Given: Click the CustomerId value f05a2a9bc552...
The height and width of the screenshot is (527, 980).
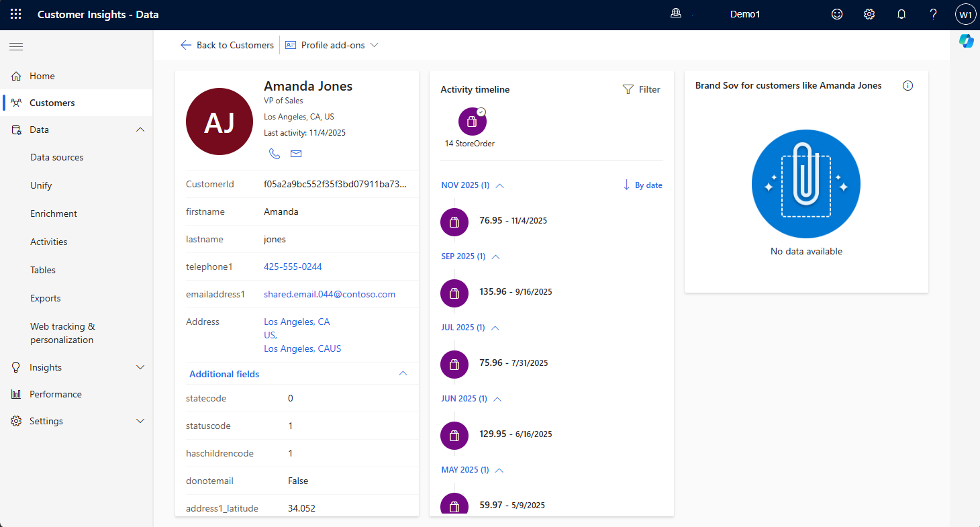Looking at the screenshot, I should pos(336,184).
